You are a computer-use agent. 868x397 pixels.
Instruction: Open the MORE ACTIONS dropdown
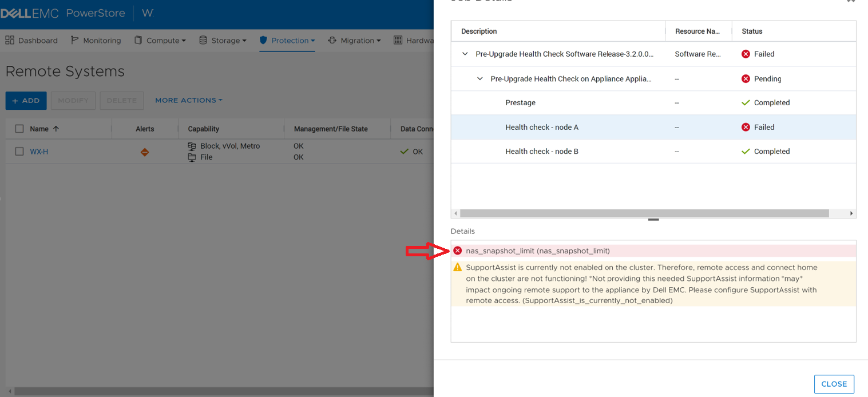click(189, 100)
